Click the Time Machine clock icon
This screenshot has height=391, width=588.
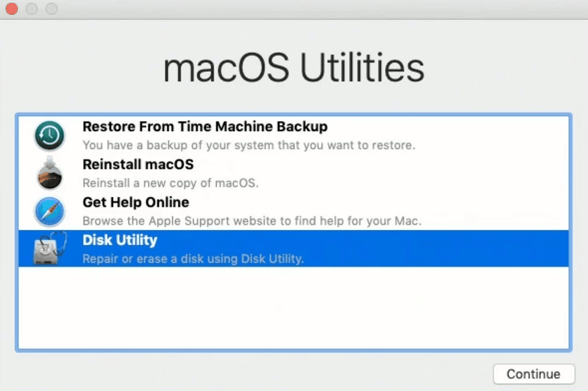[x=49, y=136]
